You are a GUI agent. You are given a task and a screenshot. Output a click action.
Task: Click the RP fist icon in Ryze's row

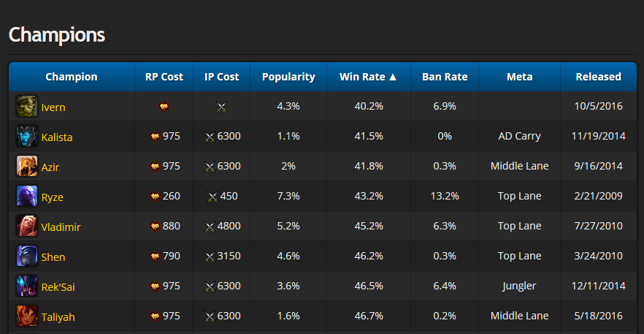click(x=155, y=197)
